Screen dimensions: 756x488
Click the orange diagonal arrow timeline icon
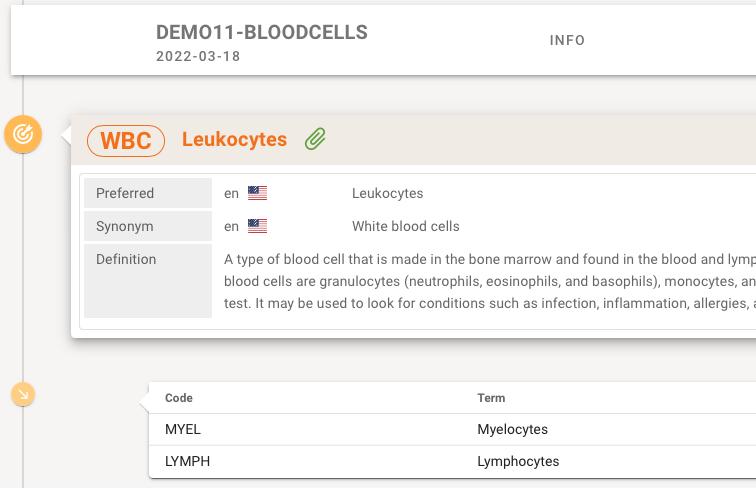click(x=23, y=395)
